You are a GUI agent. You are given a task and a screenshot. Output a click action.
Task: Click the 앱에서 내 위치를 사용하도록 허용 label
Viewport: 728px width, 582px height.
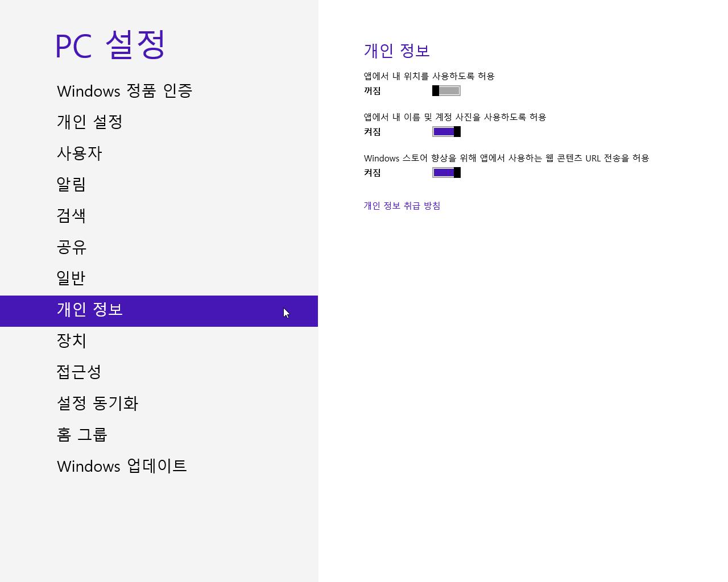(x=429, y=76)
